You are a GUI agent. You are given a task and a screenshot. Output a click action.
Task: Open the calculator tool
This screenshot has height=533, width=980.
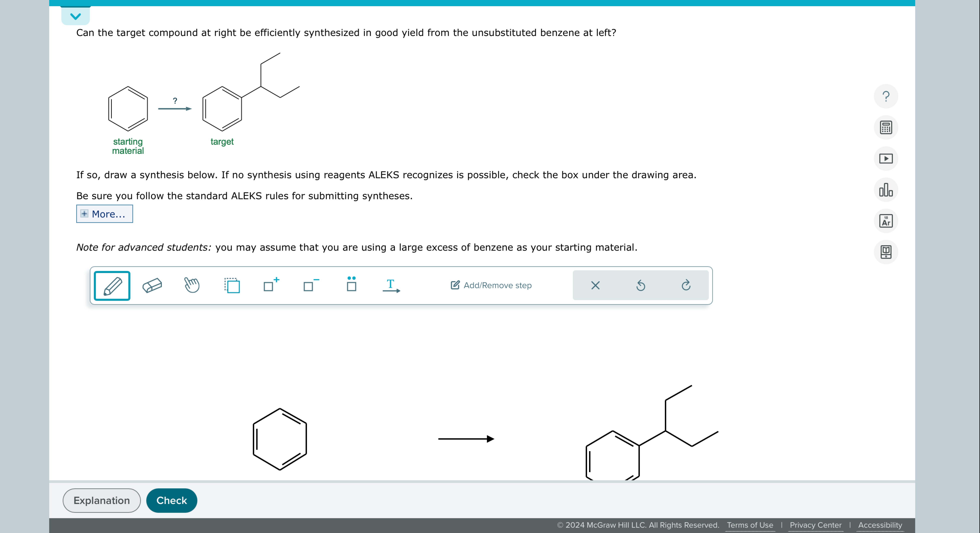886,127
